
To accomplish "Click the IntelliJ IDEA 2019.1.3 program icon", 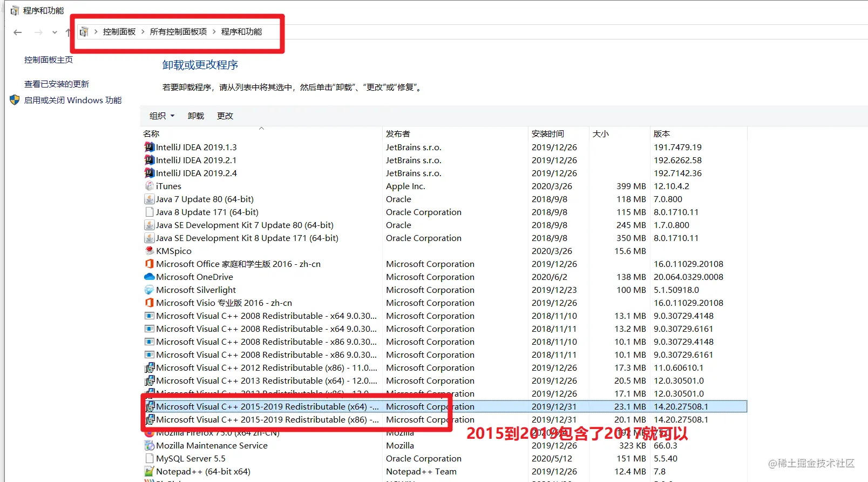I will pos(150,147).
